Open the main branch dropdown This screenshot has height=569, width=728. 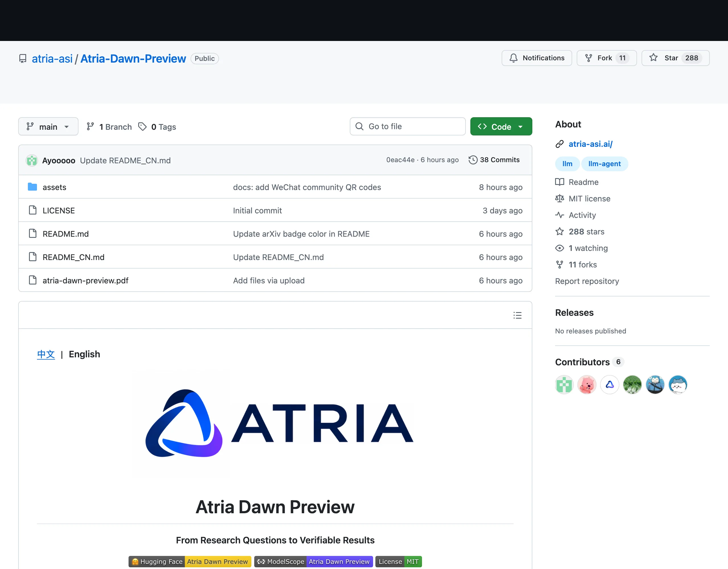coord(48,126)
